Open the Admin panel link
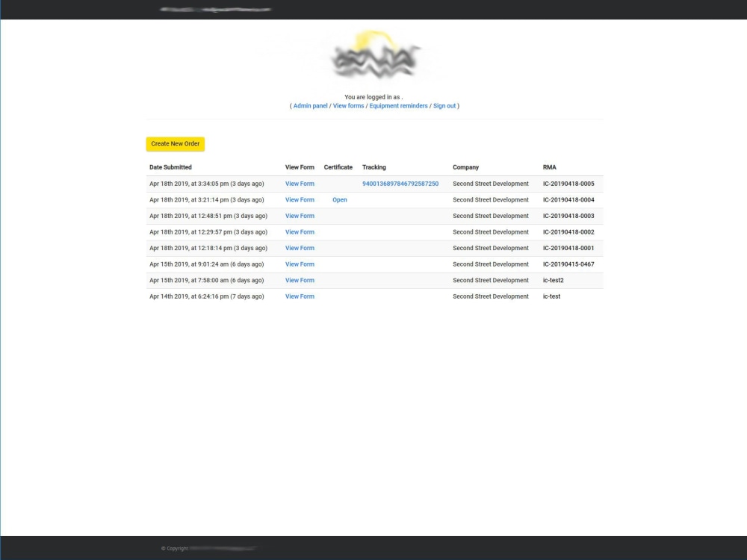747x560 pixels. tap(310, 106)
